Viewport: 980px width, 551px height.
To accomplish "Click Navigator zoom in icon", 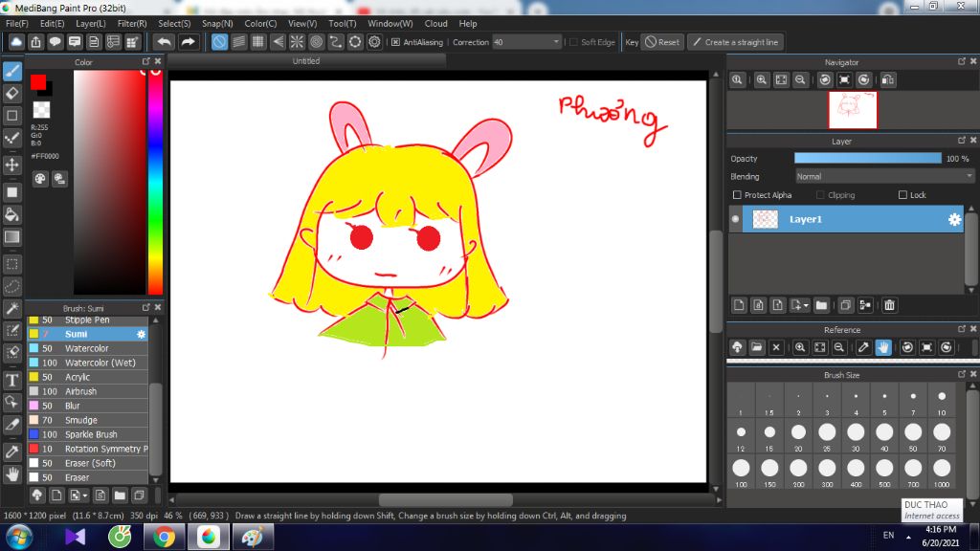I will point(761,80).
